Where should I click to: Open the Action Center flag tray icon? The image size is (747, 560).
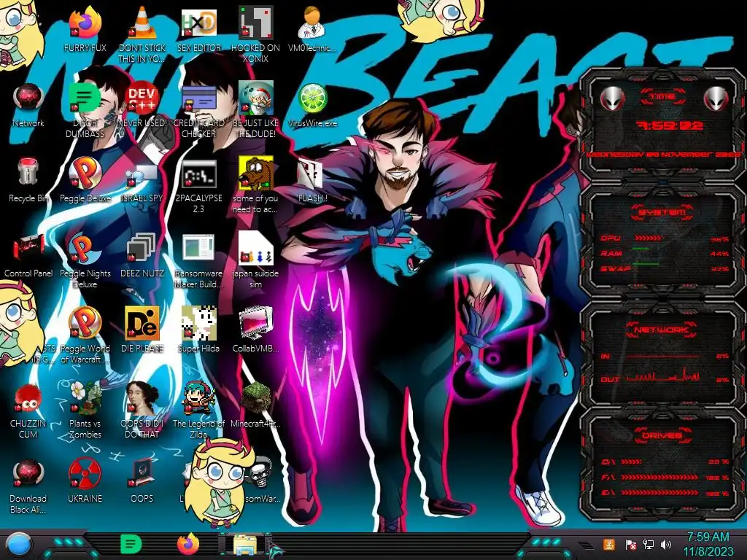point(630,544)
